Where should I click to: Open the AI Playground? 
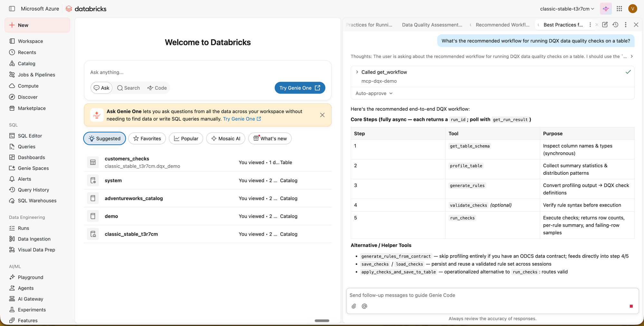[x=30, y=277]
